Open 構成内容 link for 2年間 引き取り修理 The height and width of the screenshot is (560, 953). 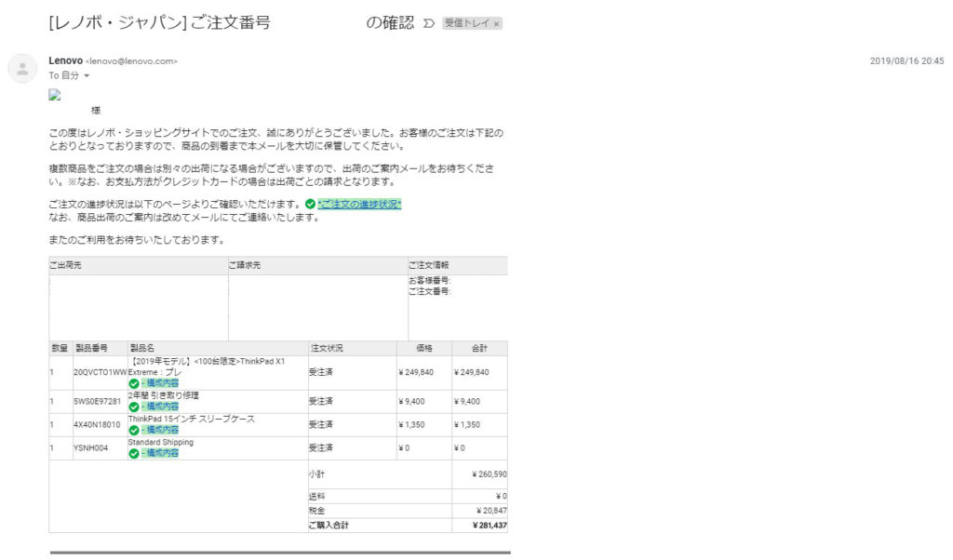pyautogui.click(x=160, y=407)
